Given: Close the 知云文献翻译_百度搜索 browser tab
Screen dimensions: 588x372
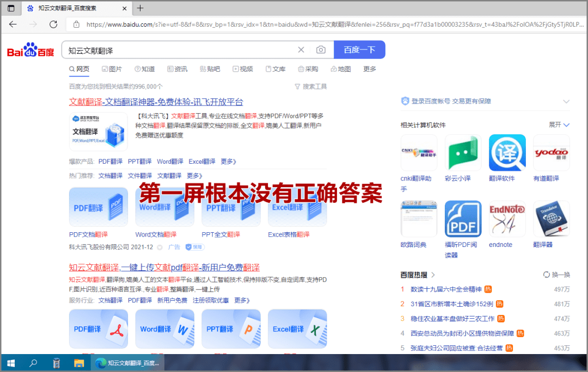Looking at the screenshot, I should [125, 8].
